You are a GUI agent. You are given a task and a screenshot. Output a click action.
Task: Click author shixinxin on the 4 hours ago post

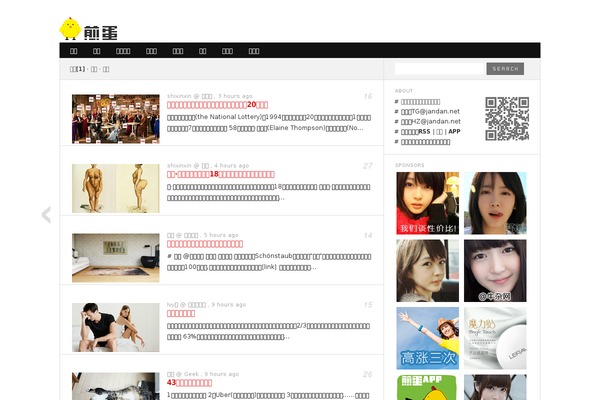coord(179,165)
